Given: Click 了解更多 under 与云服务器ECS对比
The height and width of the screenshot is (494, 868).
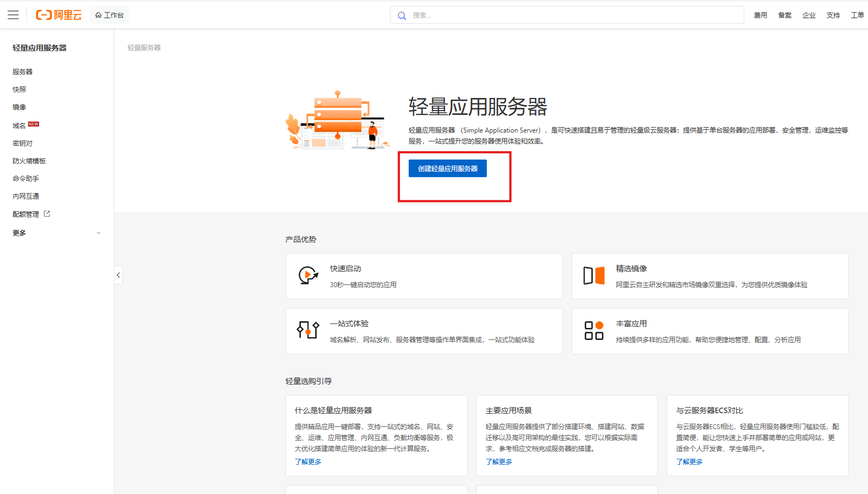Looking at the screenshot, I should tap(689, 462).
